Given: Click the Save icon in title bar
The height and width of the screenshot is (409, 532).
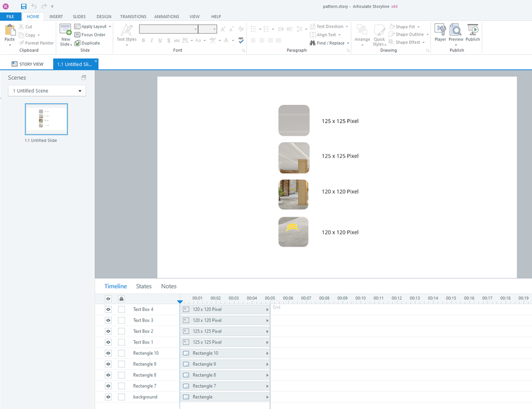Looking at the screenshot, I should pyautogui.click(x=24, y=6).
